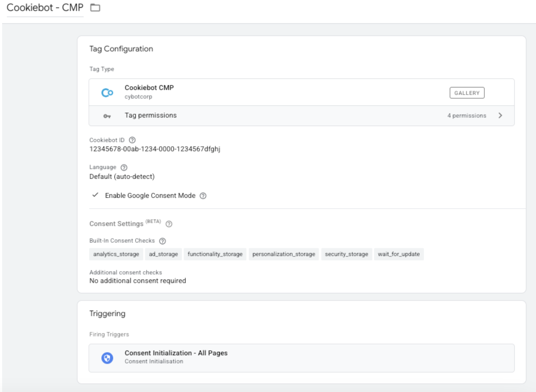
Task: Expand Tag permissions with the chevron arrow
Action: (500, 115)
